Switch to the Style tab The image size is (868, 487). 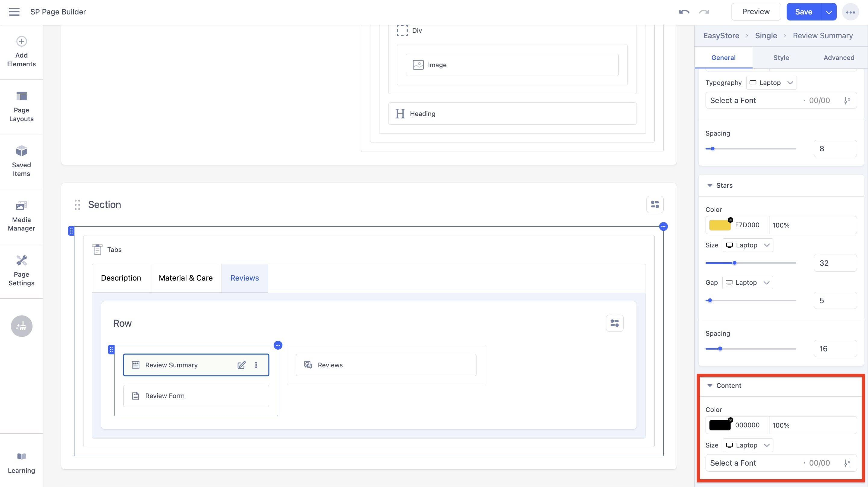[781, 57]
